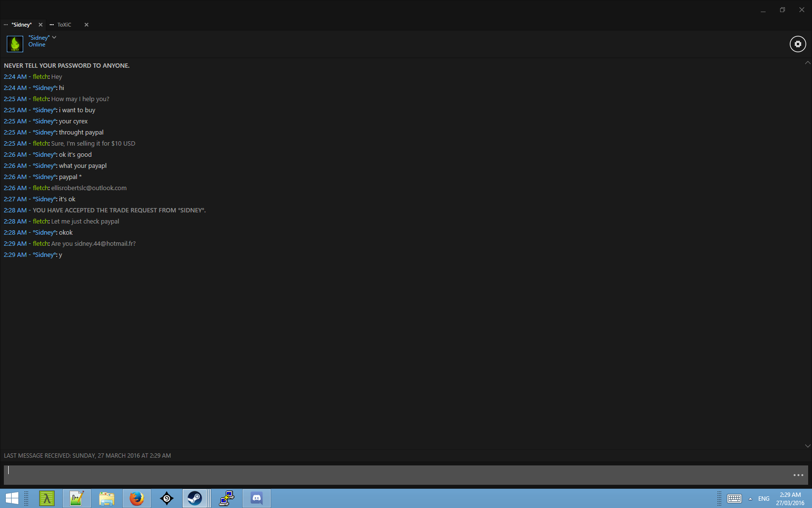The image size is (812, 508).
Task: Open chat settings gear icon
Action: point(797,44)
